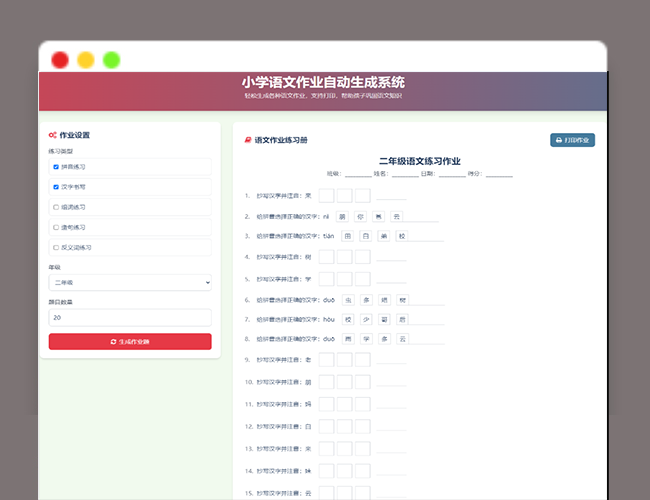Click the first writing box of question 1
The height and width of the screenshot is (500, 650).
pos(326,195)
